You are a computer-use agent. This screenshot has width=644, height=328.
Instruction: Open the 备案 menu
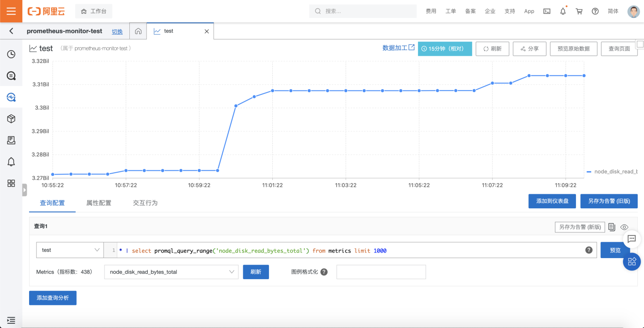[x=471, y=12]
